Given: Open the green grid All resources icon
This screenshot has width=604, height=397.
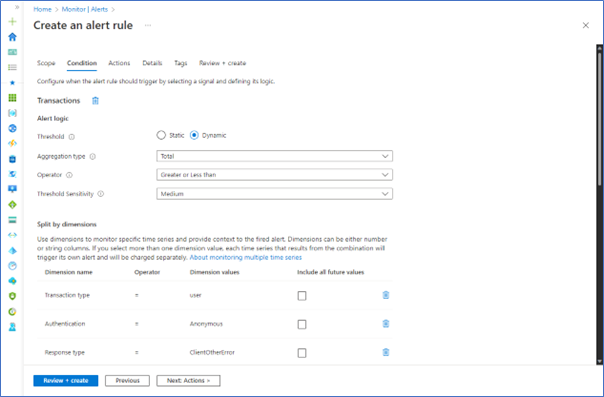Looking at the screenshot, I should tap(12, 98).
